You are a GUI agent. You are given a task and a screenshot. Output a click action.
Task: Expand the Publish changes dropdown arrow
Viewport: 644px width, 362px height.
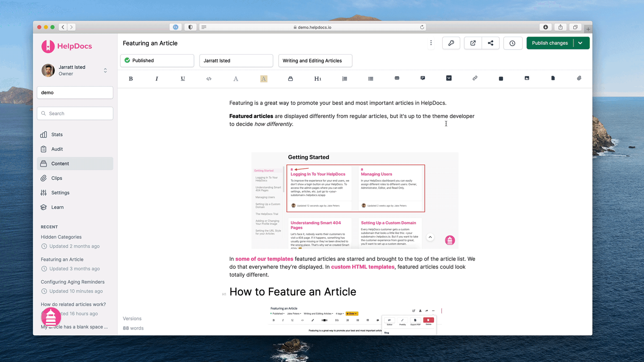[580, 43]
